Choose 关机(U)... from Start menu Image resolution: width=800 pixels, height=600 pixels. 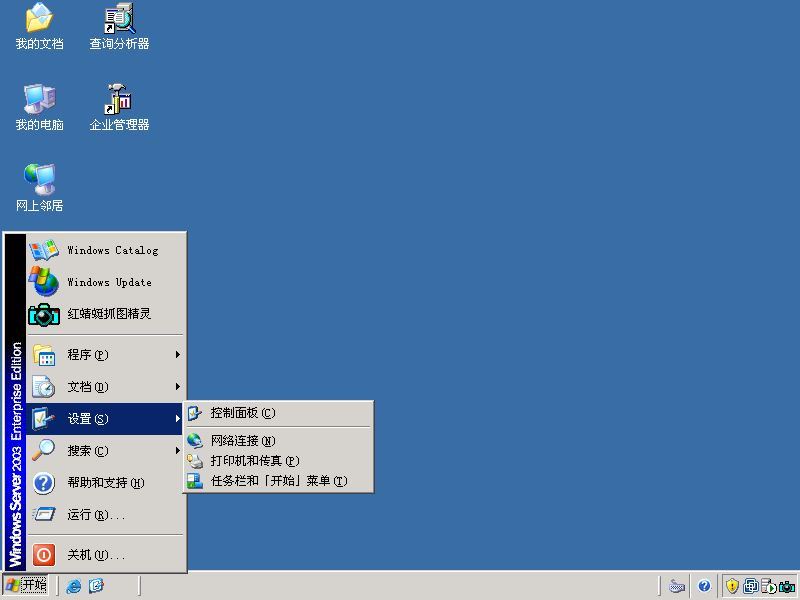pos(105,555)
